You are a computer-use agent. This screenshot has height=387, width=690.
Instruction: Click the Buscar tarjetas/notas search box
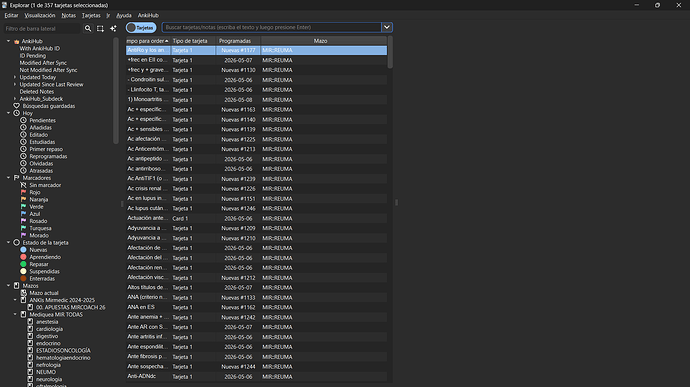[272, 27]
